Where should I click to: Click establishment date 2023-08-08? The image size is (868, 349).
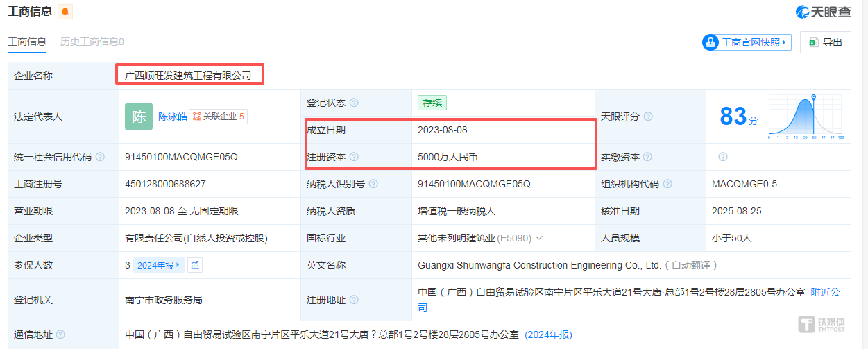coord(443,130)
